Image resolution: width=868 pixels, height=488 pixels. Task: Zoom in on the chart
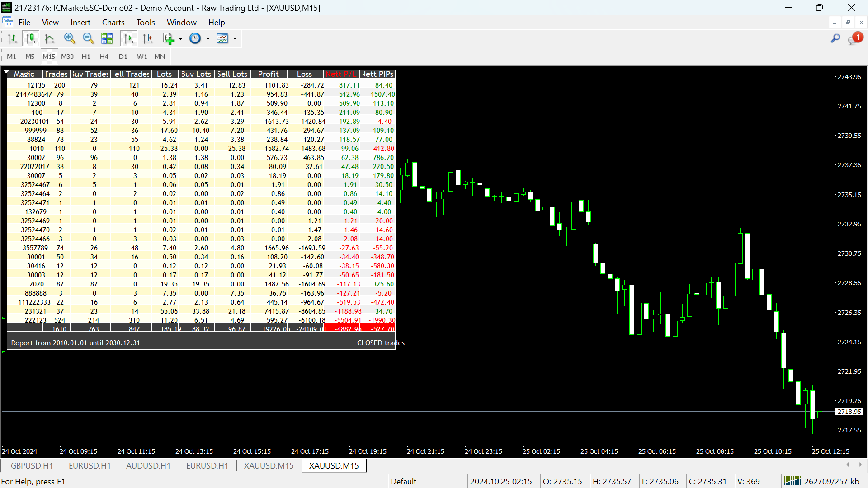point(70,38)
